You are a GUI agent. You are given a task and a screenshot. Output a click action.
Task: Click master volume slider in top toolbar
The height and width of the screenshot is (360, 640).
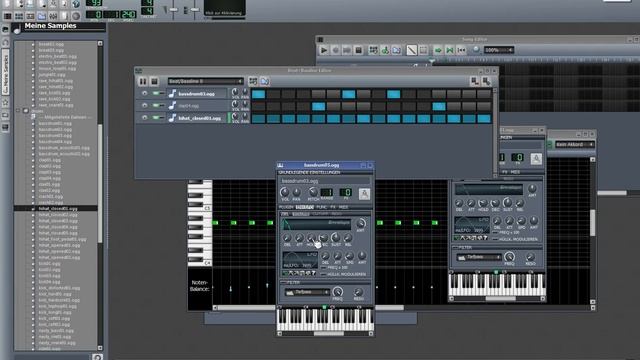point(173,10)
